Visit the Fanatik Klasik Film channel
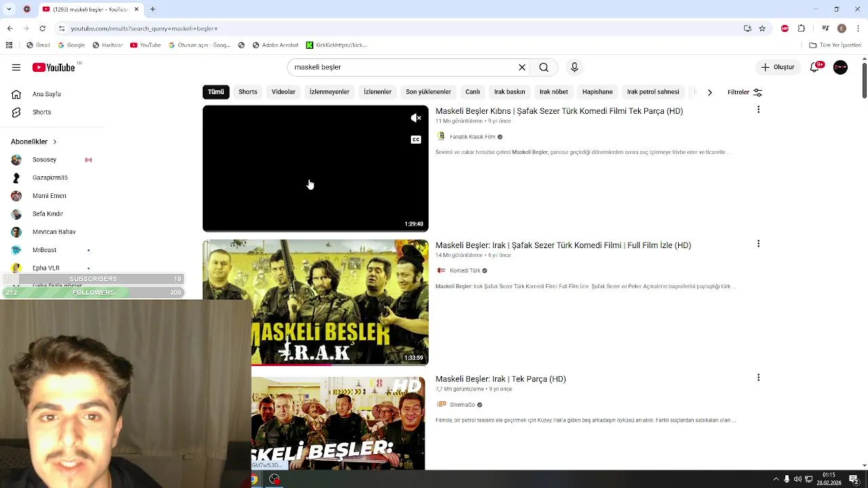 [x=472, y=137]
